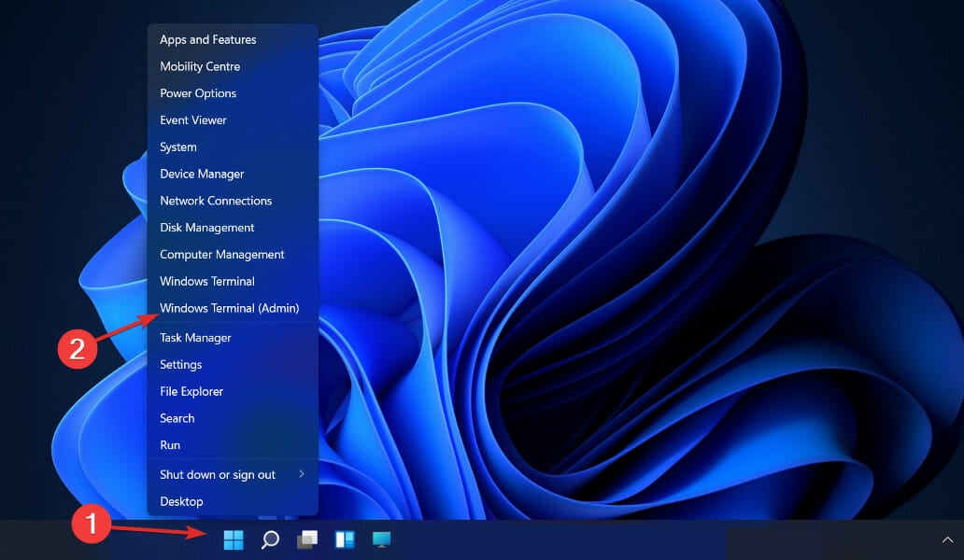Open Power Options
The image size is (964, 560).
tap(198, 92)
